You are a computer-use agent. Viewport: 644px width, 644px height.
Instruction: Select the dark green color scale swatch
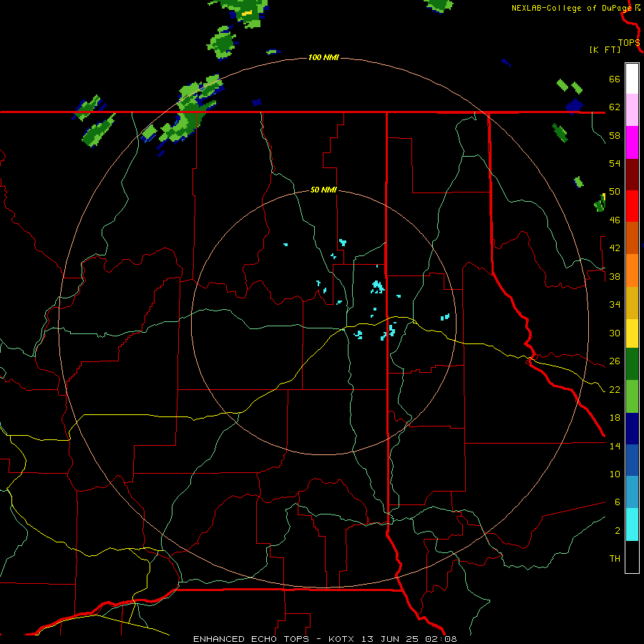(x=632, y=364)
